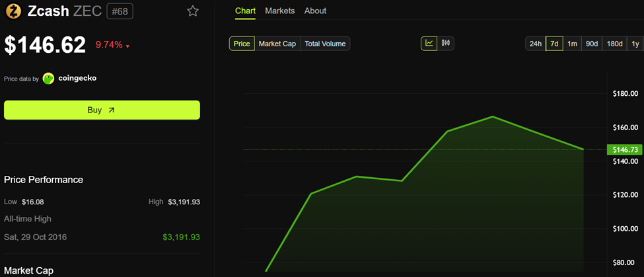
Task: Select the Price chart metric
Action: coord(242,44)
